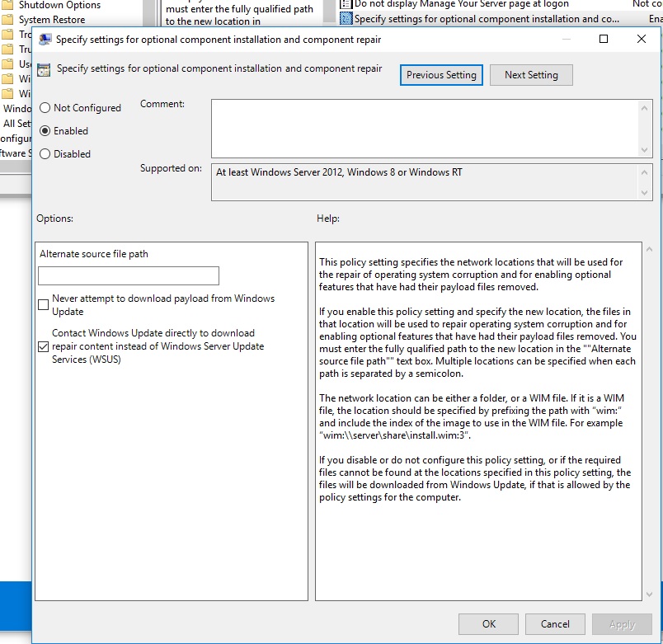
Task: Cancel the policy dialog
Action: 555,624
